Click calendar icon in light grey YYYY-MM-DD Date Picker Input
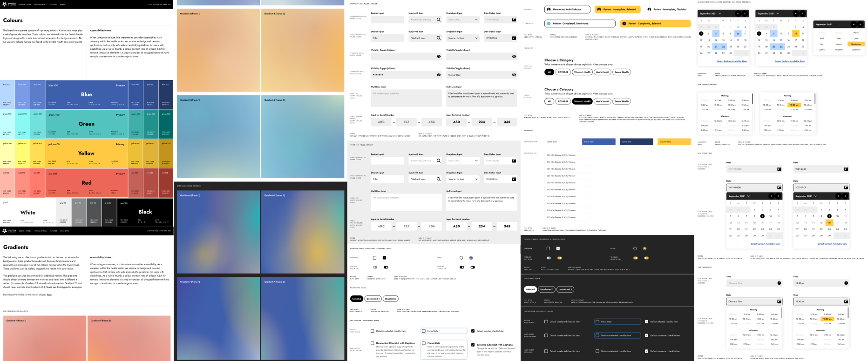868x361 pixels. tap(514, 20)
